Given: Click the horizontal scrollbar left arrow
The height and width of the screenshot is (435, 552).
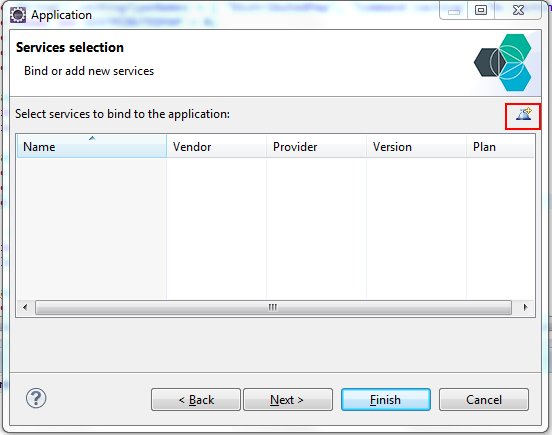Looking at the screenshot, I should [x=25, y=308].
